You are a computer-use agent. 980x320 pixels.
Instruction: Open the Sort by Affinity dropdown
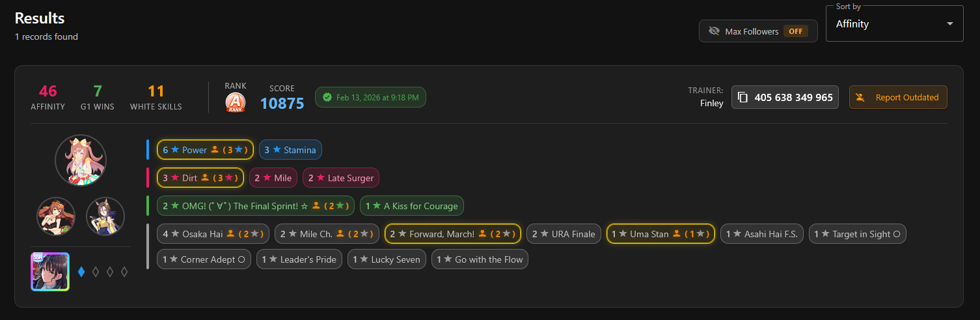point(894,23)
